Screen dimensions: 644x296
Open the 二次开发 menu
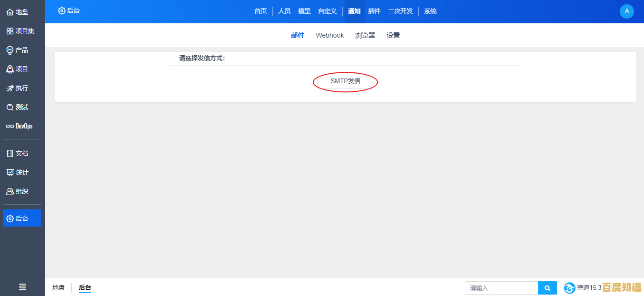(x=400, y=11)
